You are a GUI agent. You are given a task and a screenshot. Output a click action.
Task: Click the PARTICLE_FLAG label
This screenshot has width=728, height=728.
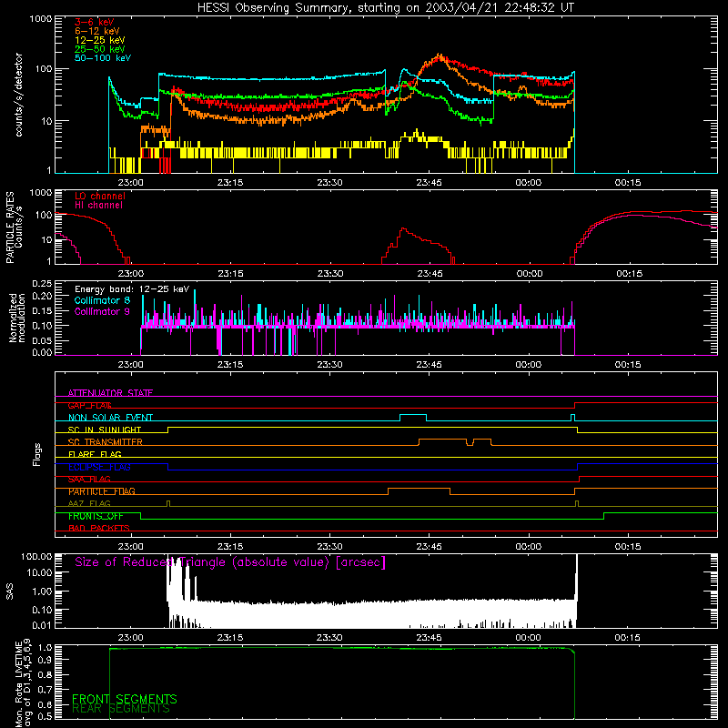(x=102, y=491)
